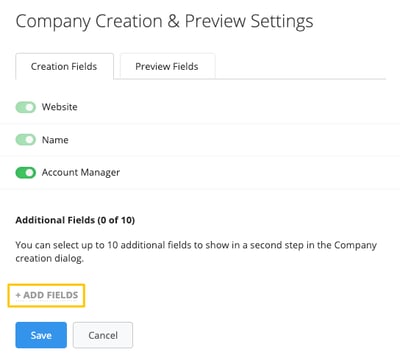Click the + ADD FIELDS link
This screenshot has width=400, height=363.
pos(47,295)
